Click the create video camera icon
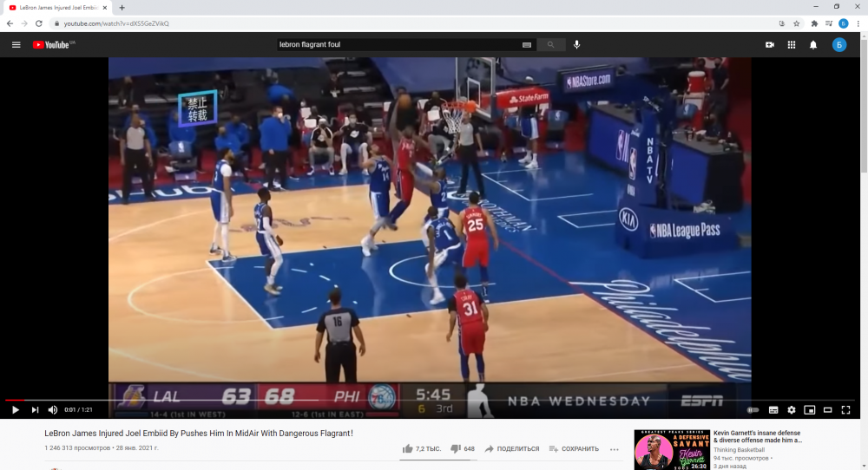 coord(769,44)
